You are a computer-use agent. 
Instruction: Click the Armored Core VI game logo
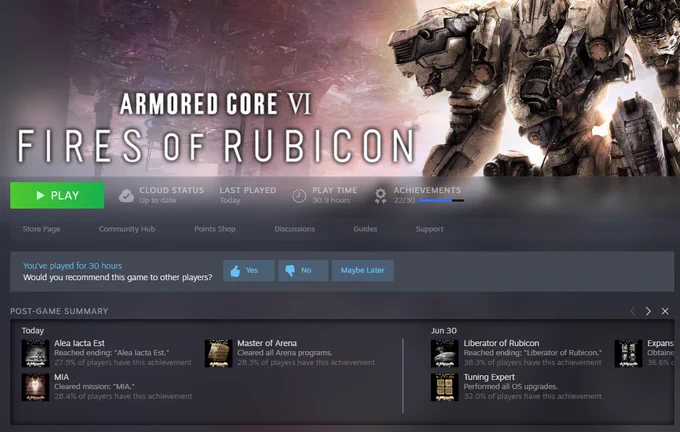click(x=216, y=127)
